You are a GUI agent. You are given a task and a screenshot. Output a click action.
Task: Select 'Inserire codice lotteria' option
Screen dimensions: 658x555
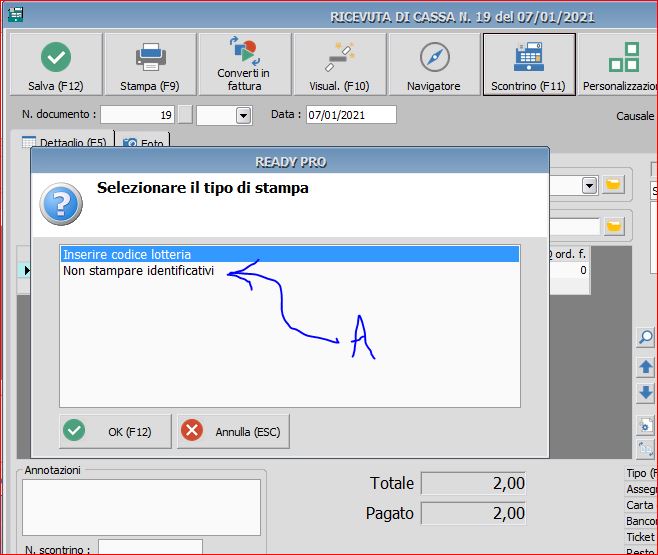[x=290, y=254]
